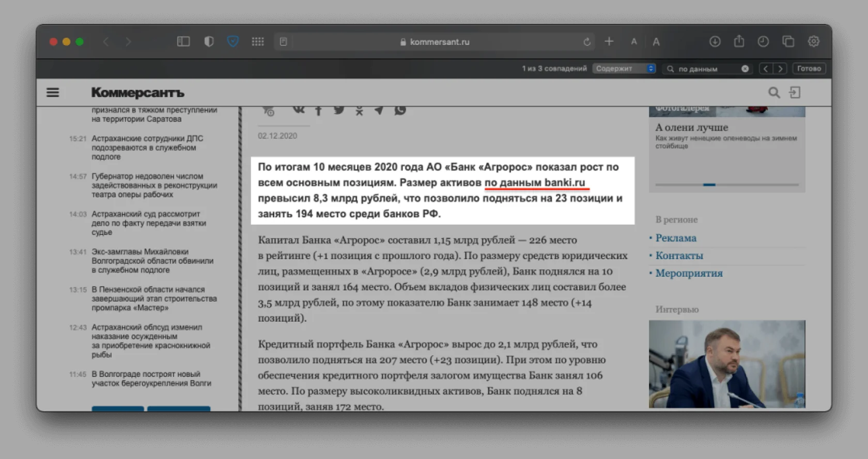This screenshot has width=868, height=459.
Task: Click underlined 'по данным banki.ru' text
Action: pyautogui.click(x=535, y=183)
